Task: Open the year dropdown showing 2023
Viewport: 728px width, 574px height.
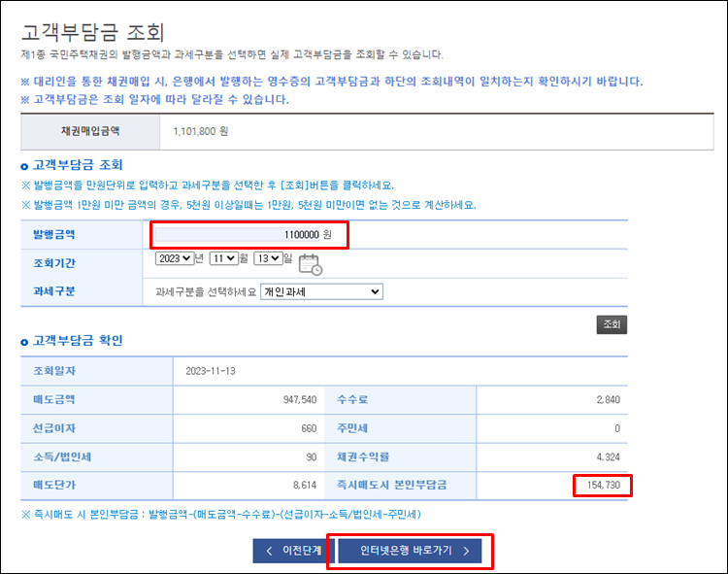Action: coord(175,258)
